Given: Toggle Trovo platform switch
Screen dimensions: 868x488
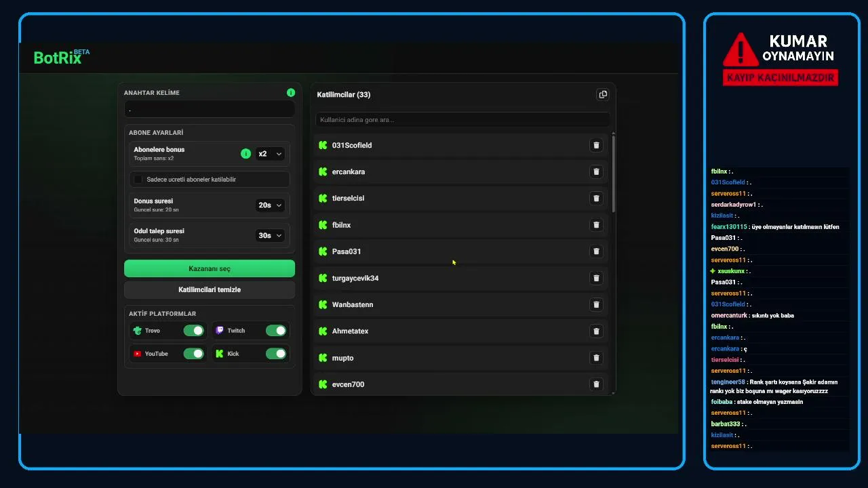Looking at the screenshot, I should (x=193, y=331).
